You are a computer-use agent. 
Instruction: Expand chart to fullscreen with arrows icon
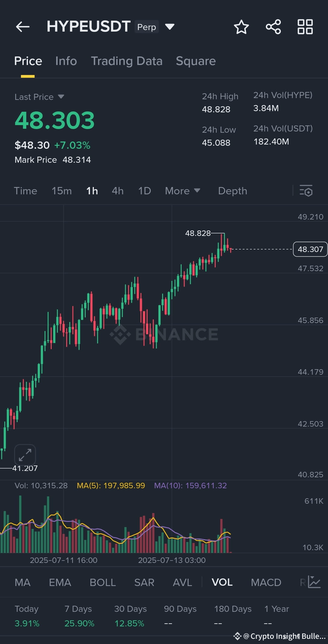click(x=25, y=455)
